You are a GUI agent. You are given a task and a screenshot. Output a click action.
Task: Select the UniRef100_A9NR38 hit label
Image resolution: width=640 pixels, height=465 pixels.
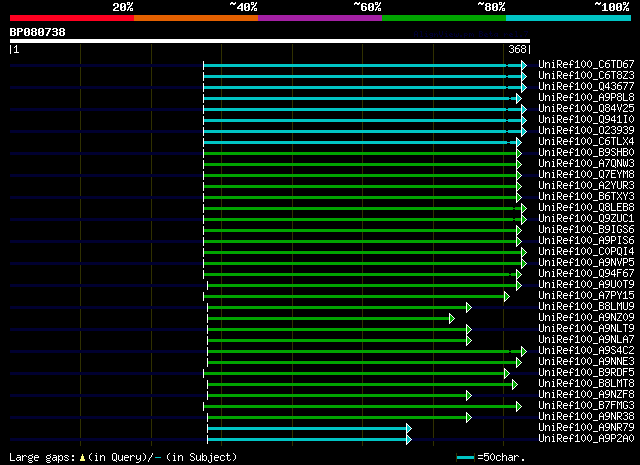[x=586, y=417]
